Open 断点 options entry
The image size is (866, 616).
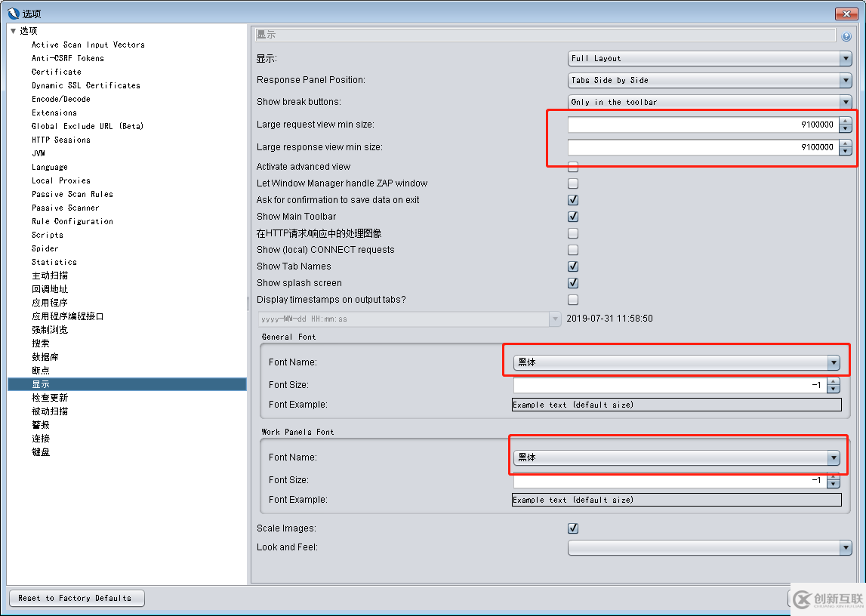[x=40, y=371]
